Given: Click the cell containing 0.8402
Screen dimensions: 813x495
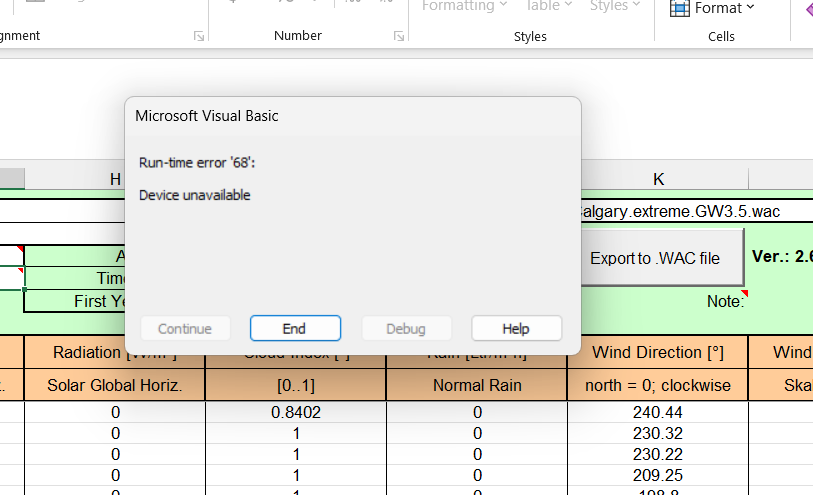Looking at the screenshot, I should click(x=295, y=412).
